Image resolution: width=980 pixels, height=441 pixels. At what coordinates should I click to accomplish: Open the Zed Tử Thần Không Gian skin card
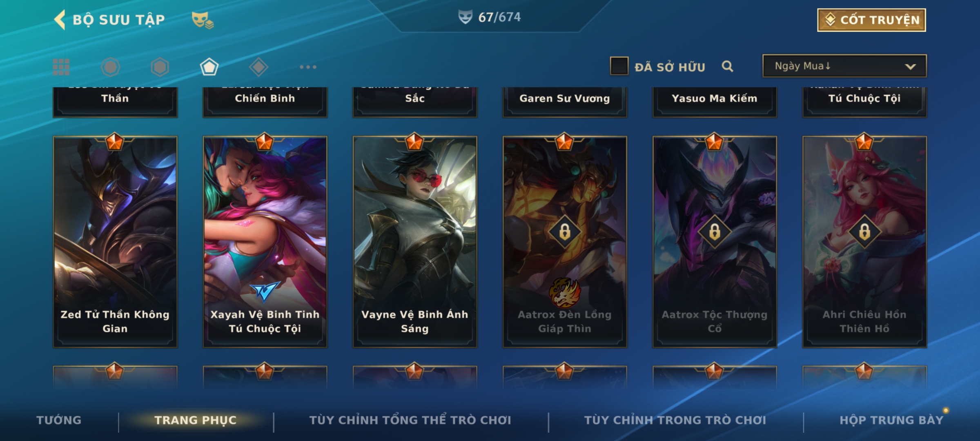click(x=115, y=242)
